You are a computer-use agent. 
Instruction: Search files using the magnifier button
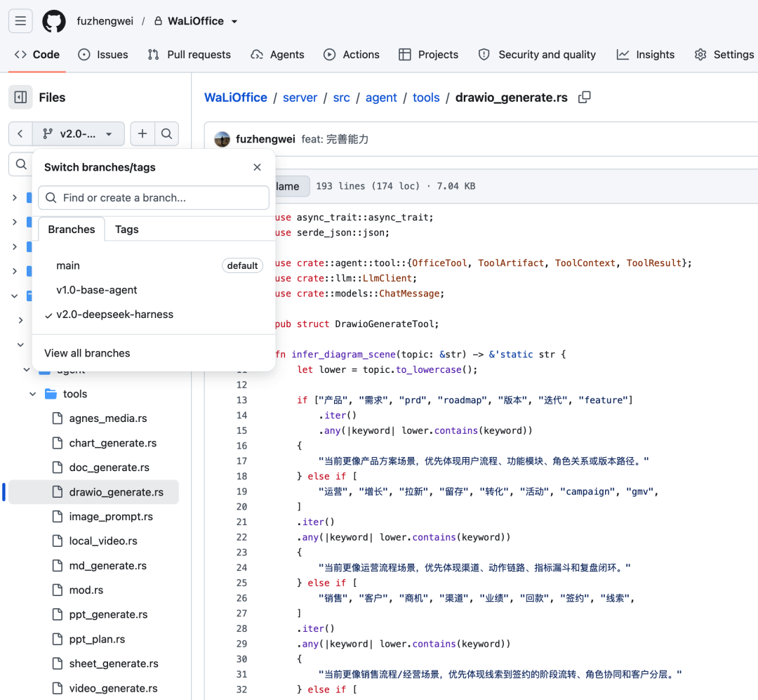click(167, 133)
